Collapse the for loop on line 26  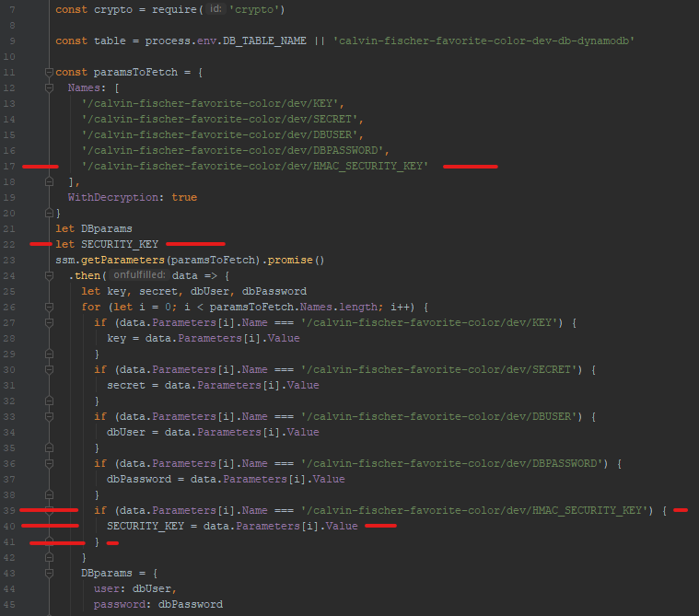49,308
